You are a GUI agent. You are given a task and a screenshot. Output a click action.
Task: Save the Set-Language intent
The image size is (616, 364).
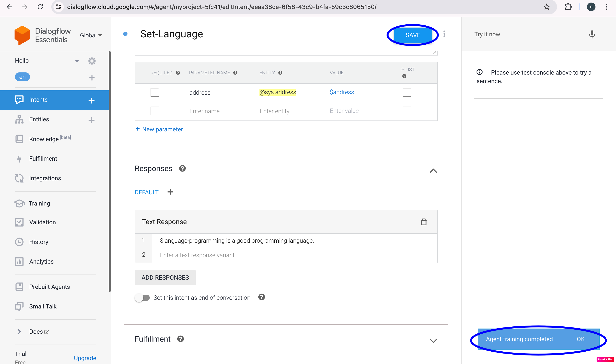(413, 35)
